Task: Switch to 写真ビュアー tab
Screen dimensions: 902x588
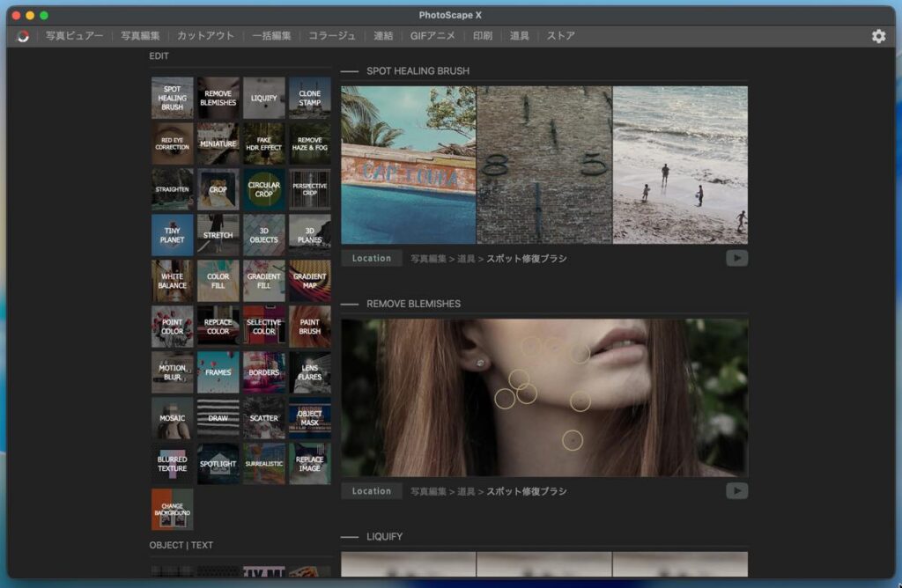Action: click(75, 35)
